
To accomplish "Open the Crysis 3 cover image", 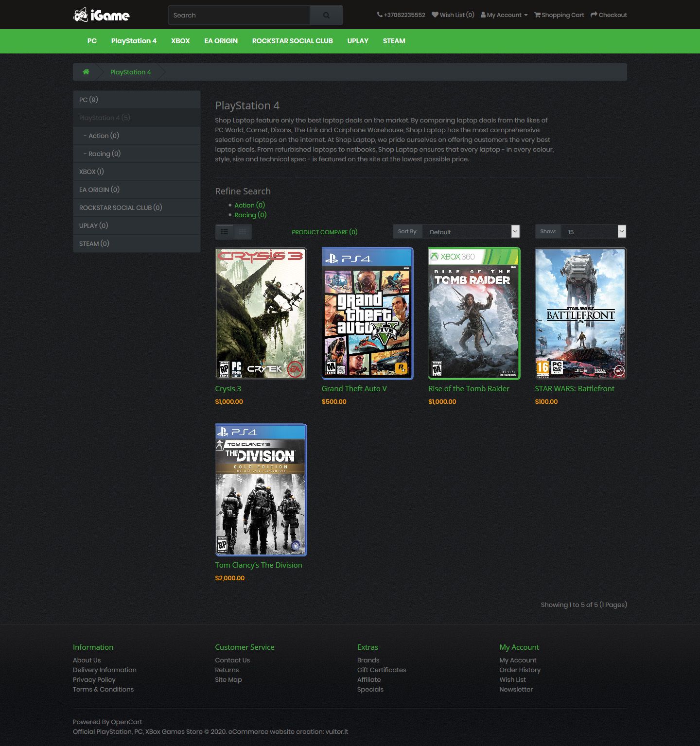I will tap(261, 313).
